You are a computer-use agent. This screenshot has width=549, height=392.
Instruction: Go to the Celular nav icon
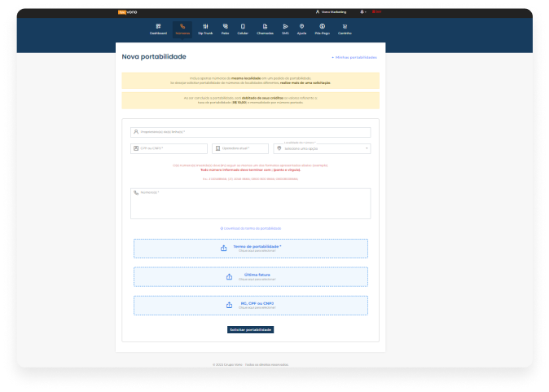point(243,27)
